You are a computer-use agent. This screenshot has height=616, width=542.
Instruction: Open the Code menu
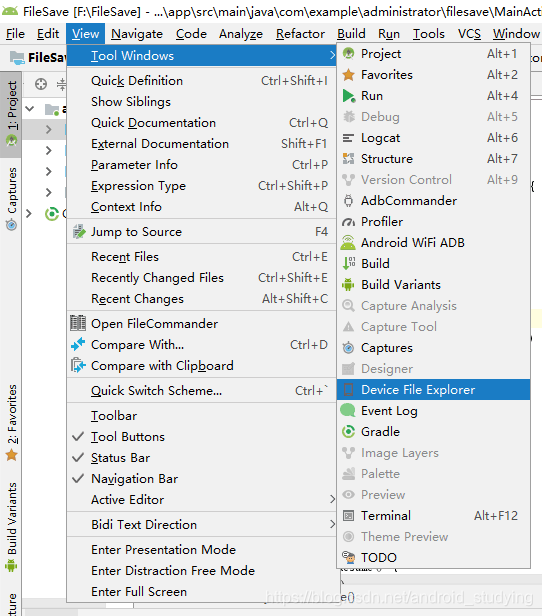[x=191, y=34]
